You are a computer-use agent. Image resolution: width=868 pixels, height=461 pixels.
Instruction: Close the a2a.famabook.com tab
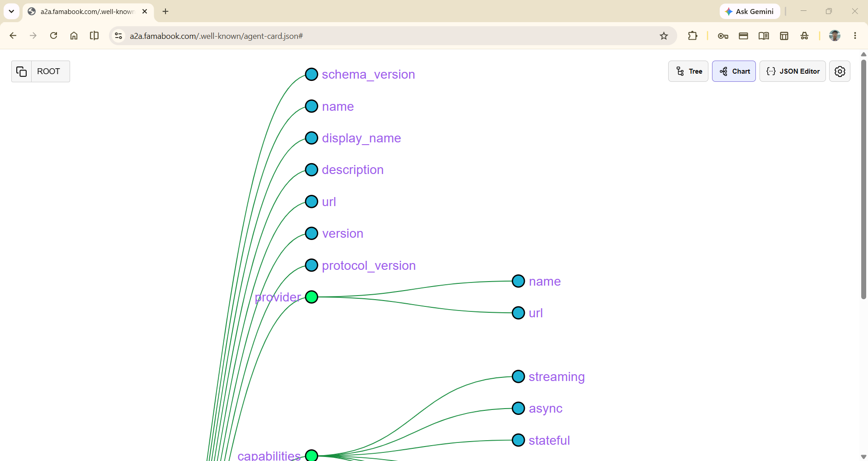145,11
